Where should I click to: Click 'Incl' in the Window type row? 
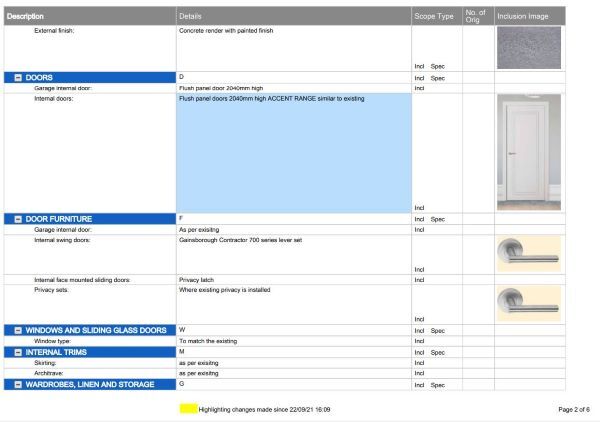(x=419, y=341)
